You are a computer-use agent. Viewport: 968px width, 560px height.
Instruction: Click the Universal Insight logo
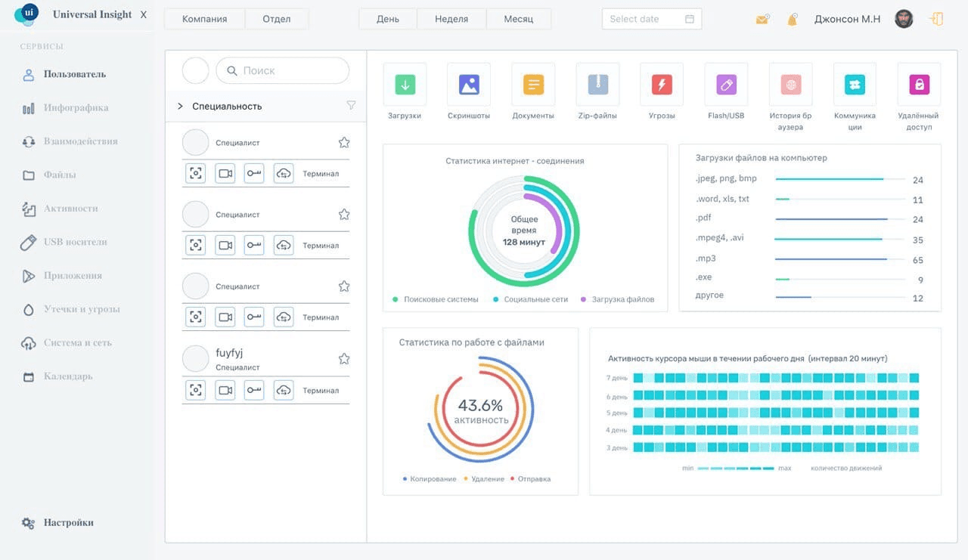[x=26, y=14]
